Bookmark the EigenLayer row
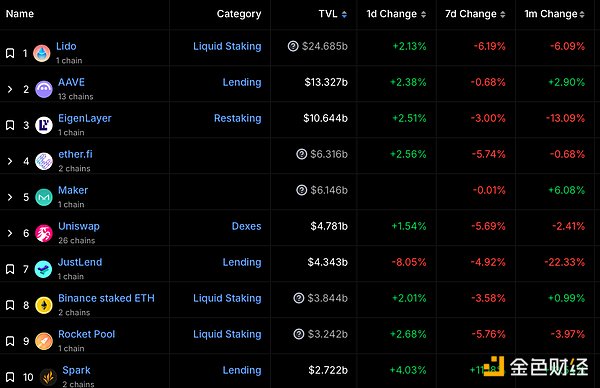Screen dimensions: 600x388 coord(10,125)
